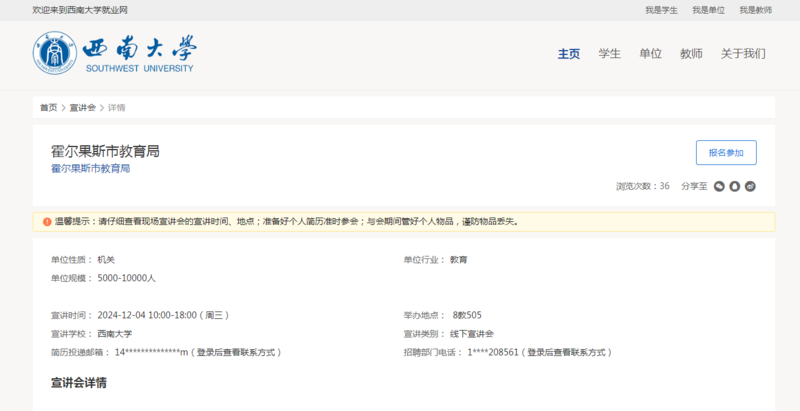The height and width of the screenshot is (411, 800).
Task: Click 详情 breadcrumb text
Action: (x=117, y=108)
